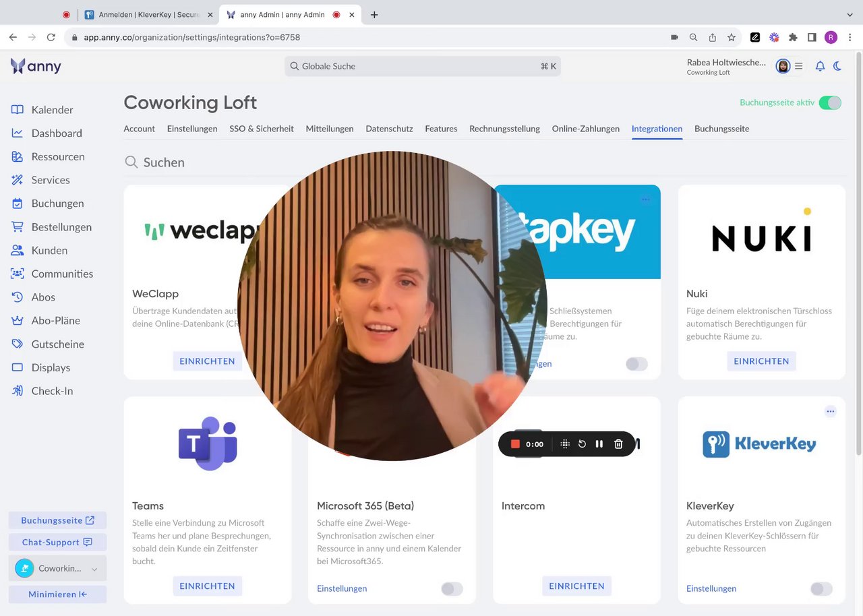
Task: Open Kunden in the sidebar
Action: tap(39, 250)
